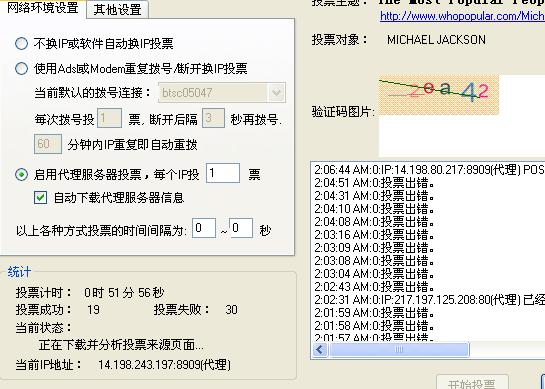Click the 投票计时 0时 51分 56秒 value

pyautogui.click(x=124, y=293)
